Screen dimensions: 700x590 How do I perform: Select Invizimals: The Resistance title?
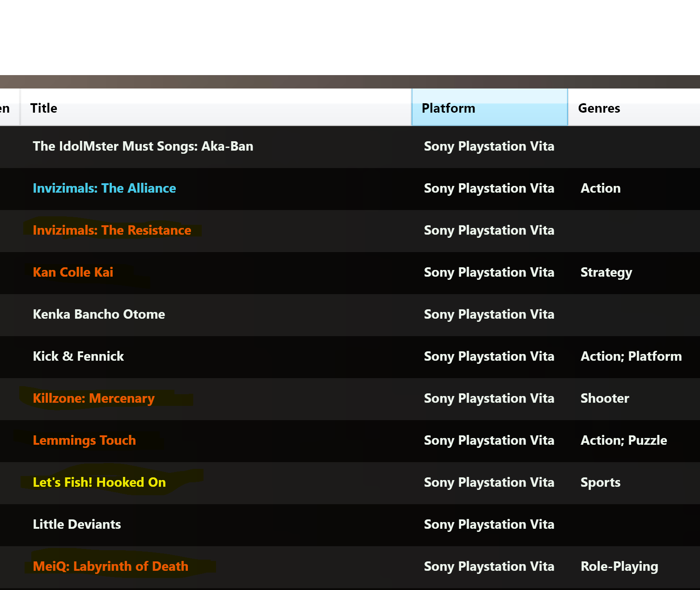[112, 230]
